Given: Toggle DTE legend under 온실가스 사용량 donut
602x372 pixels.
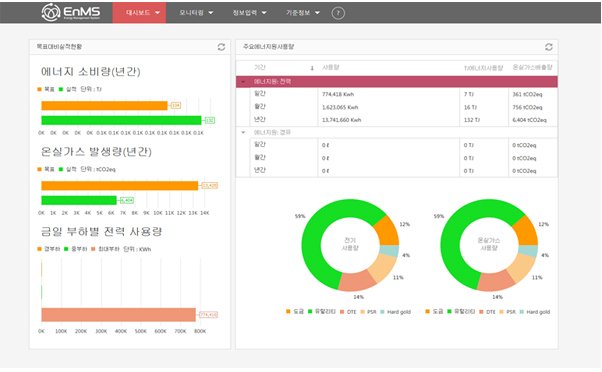Looking at the screenshot, I should tap(488, 312).
